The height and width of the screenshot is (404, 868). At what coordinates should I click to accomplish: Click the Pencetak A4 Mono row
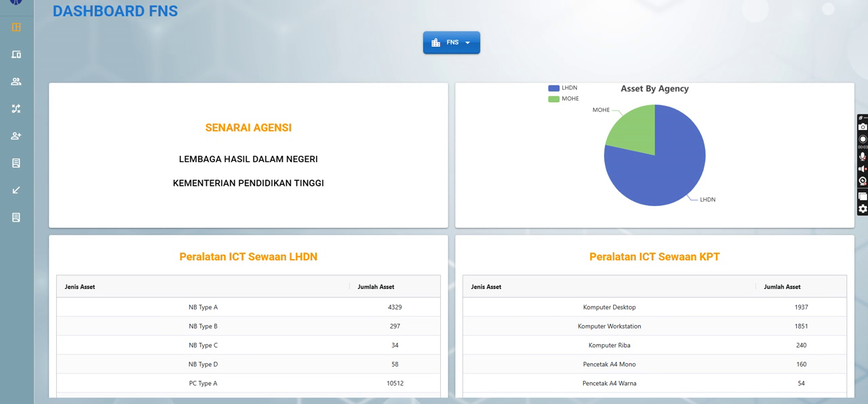click(x=654, y=364)
